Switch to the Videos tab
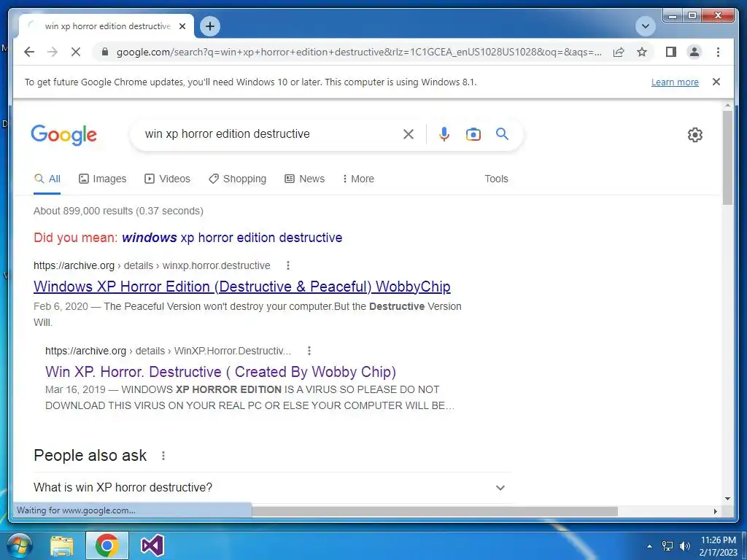This screenshot has width=747, height=560. tap(167, 179)
